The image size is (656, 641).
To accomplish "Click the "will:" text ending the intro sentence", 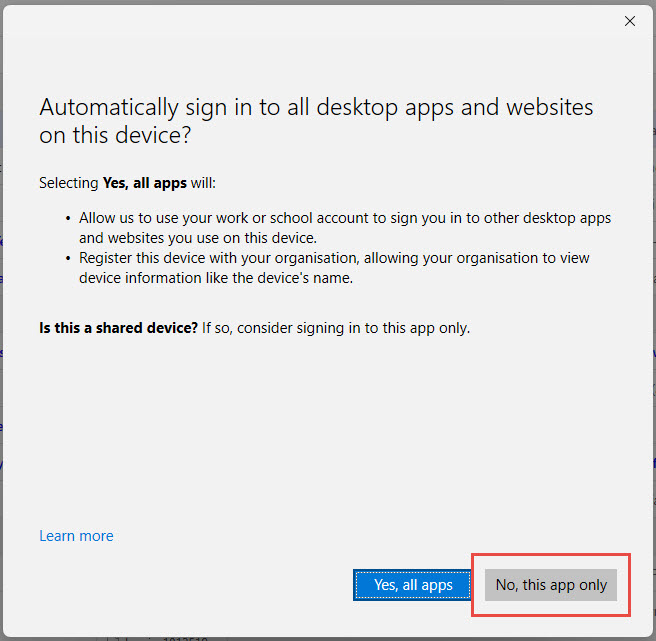I will point(203,184).
